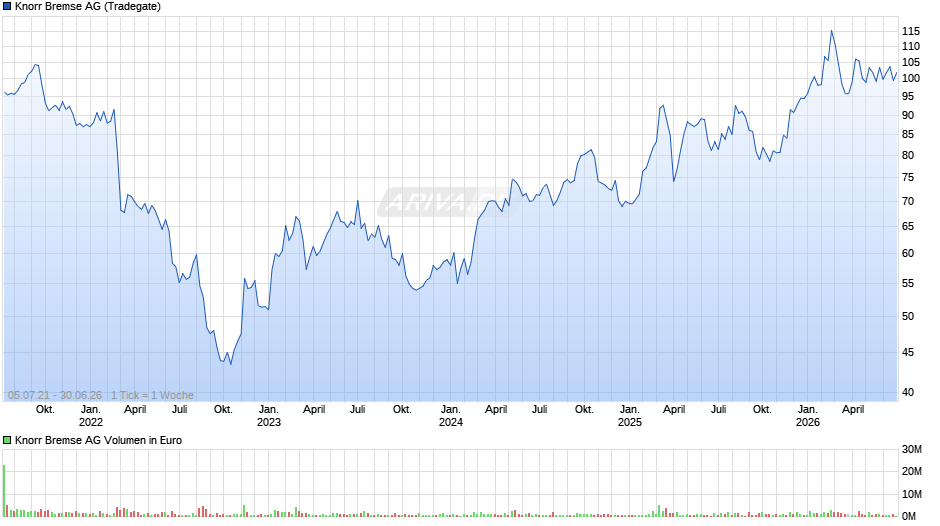Click the 'Jan.' label above 2024
The width and height of the screenshot is (940, 526).
pos(451,410)
